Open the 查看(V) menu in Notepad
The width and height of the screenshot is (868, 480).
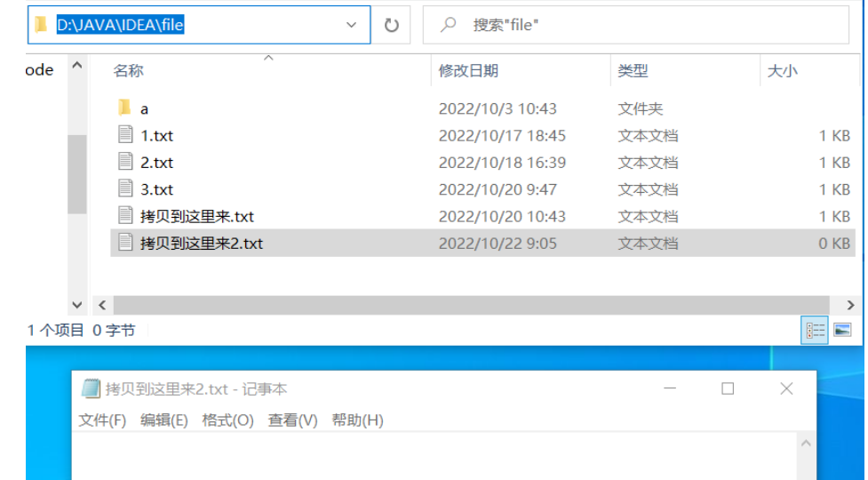coord(292,420)
